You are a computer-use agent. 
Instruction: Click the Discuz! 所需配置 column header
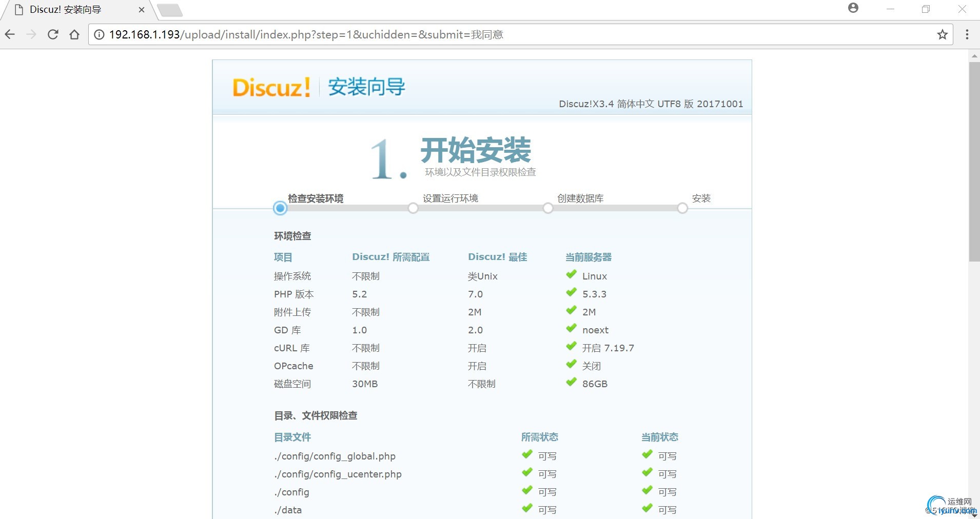pyautogui.click(x=391, y=257)
